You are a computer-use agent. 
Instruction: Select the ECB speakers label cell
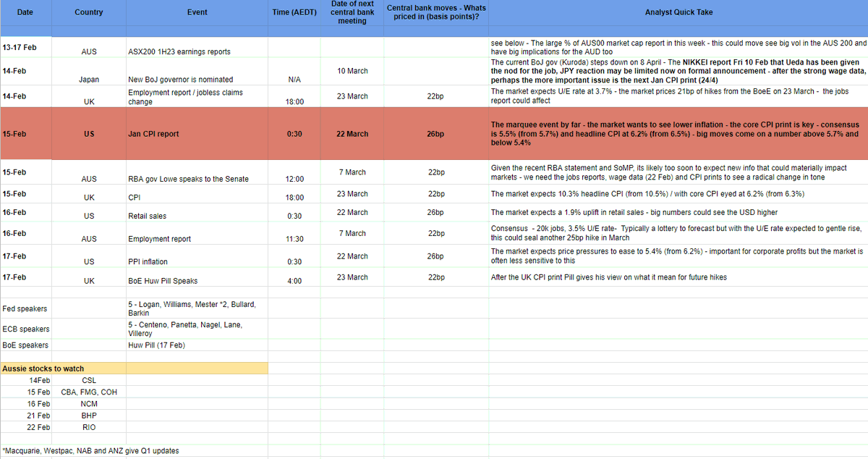click(x=25, y=329)
